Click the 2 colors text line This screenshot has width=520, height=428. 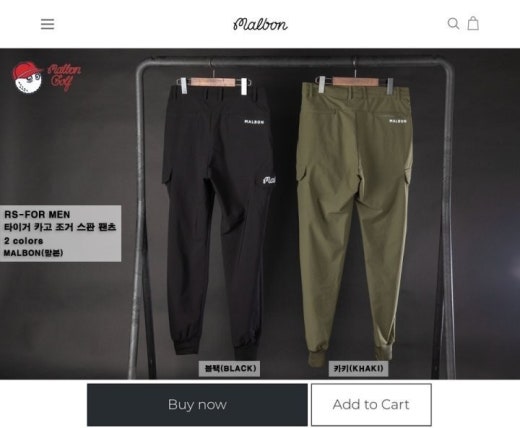(24, 241)
